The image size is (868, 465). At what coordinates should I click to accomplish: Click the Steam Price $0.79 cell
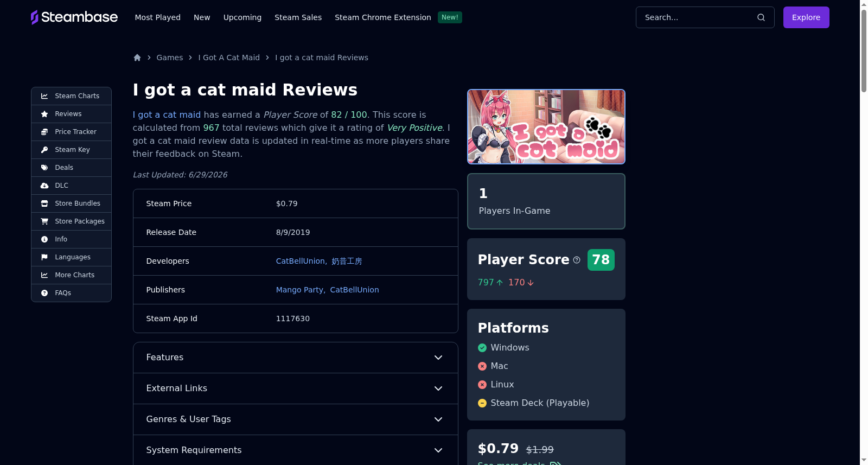[287, 203]
